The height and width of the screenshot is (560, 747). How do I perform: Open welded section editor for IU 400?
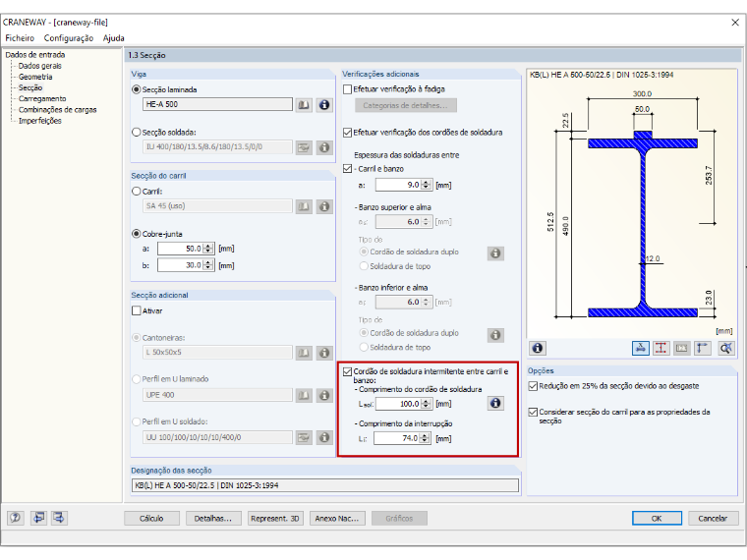(304, 147)
